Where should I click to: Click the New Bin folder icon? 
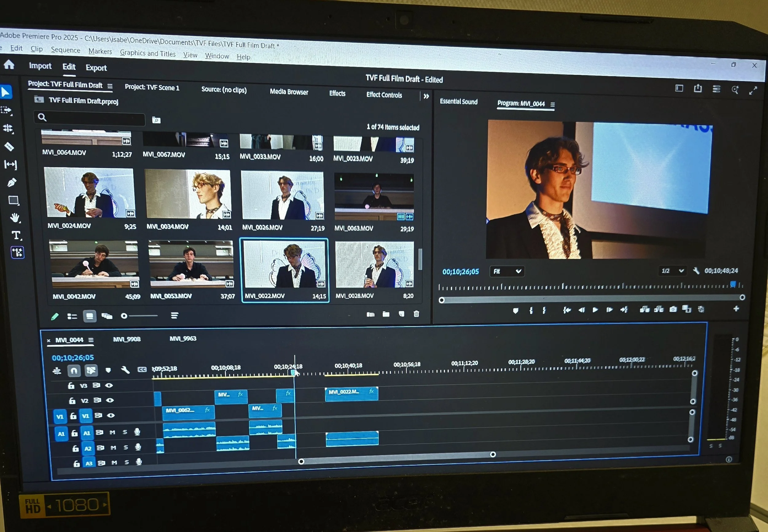(x=386, y=314)
